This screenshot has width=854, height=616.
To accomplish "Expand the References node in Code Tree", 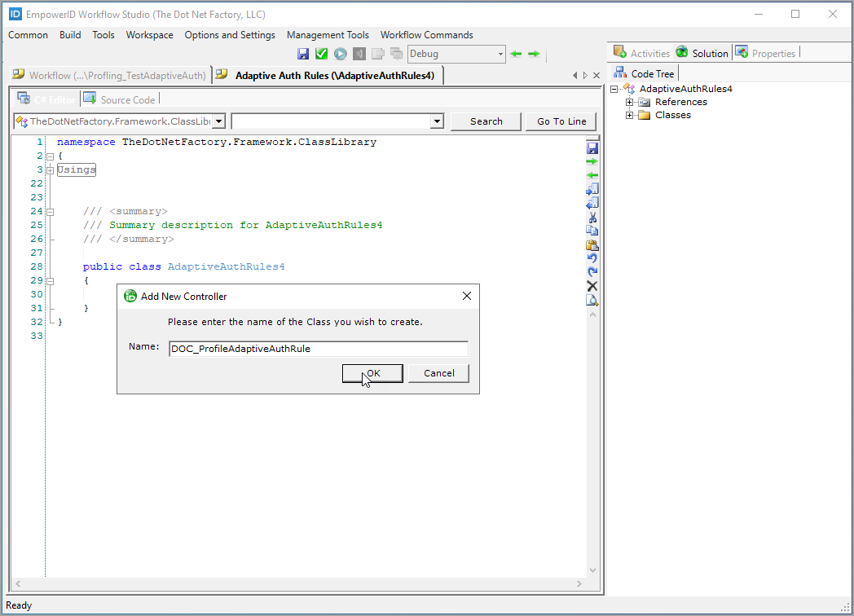I will tap(629, 102).
